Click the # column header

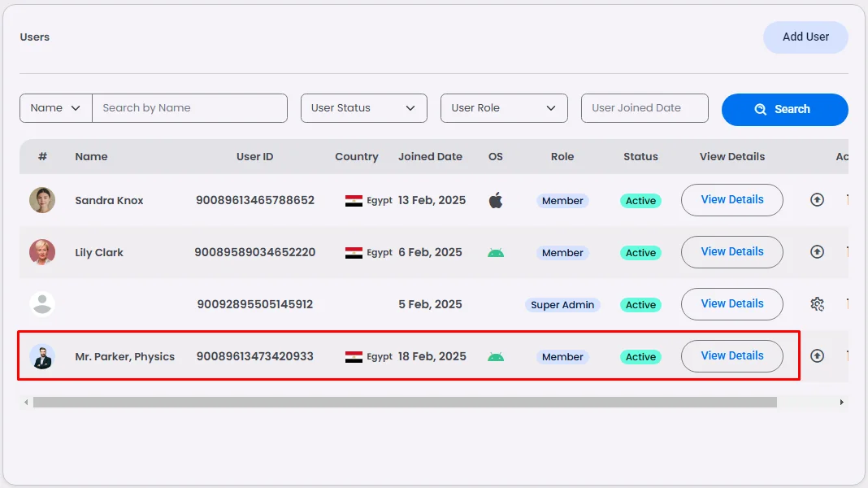[42, 157]
